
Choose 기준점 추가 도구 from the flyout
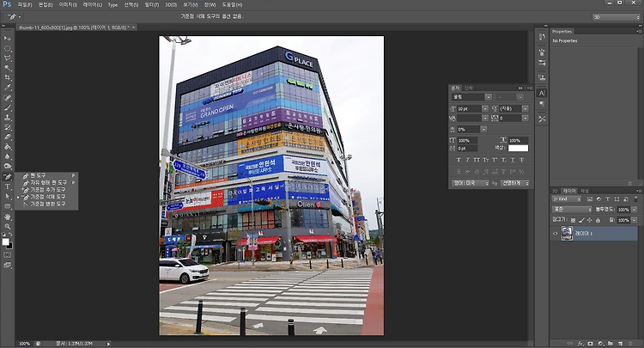[46, 190]
